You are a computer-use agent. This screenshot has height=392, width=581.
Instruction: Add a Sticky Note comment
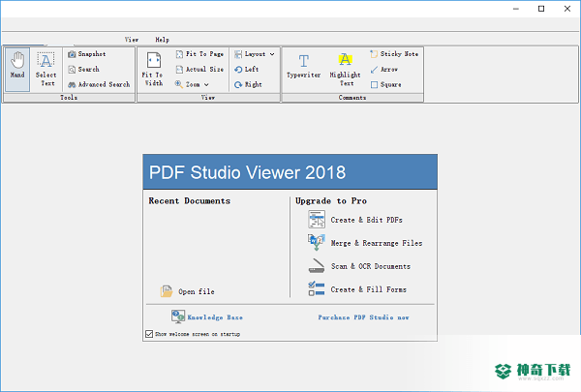394,54
